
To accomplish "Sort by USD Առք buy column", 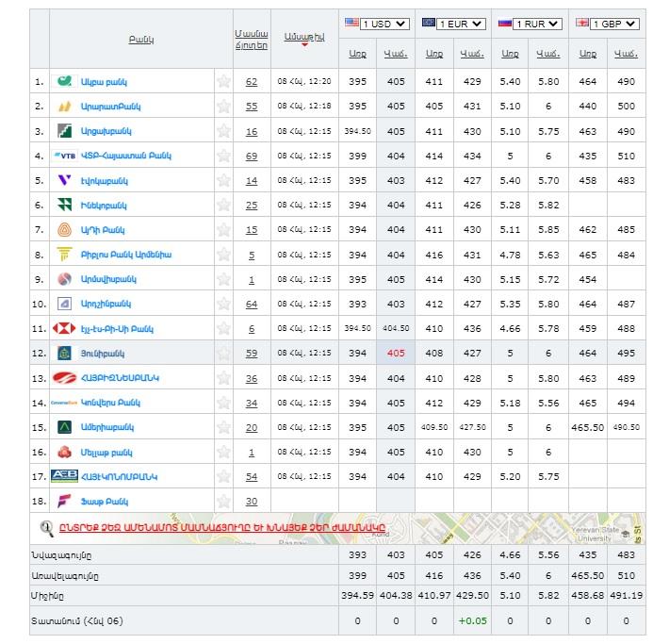I will pyautogui.click(x=357, y=55).
